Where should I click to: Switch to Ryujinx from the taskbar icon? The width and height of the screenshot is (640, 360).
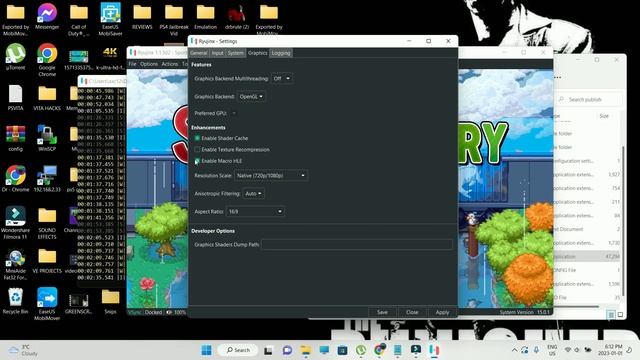(x=434, y=350)
